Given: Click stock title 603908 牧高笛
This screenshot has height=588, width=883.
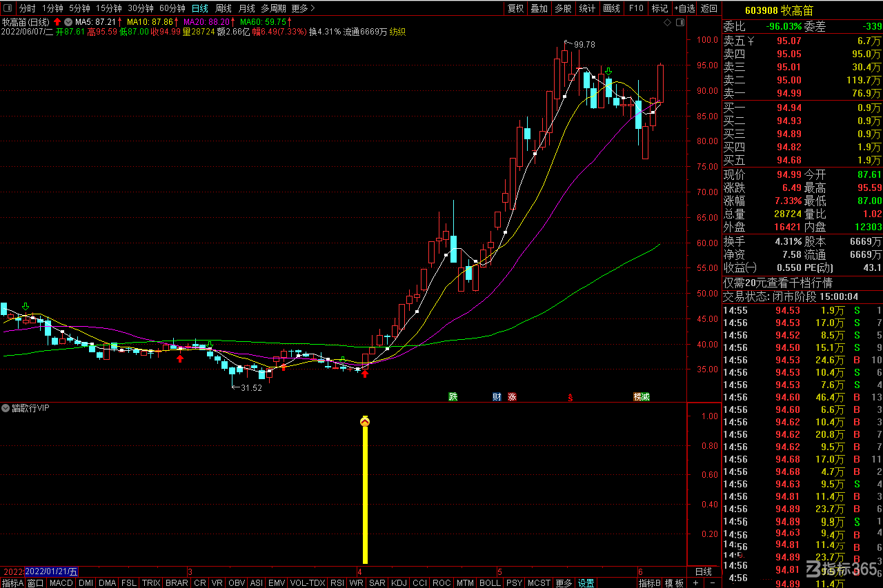Looking at the screenshot, I should click(779, 10).
